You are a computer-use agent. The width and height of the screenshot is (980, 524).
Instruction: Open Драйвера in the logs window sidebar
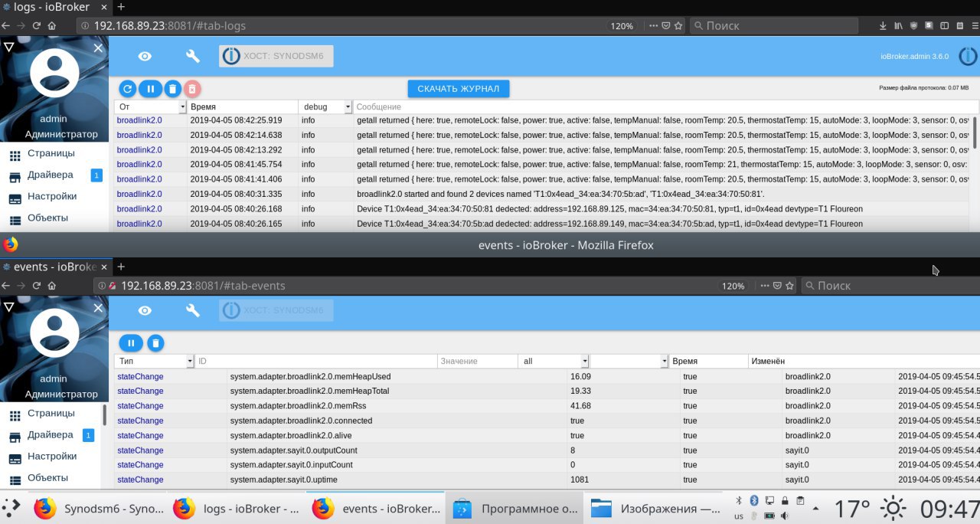[x=51, y=175]
